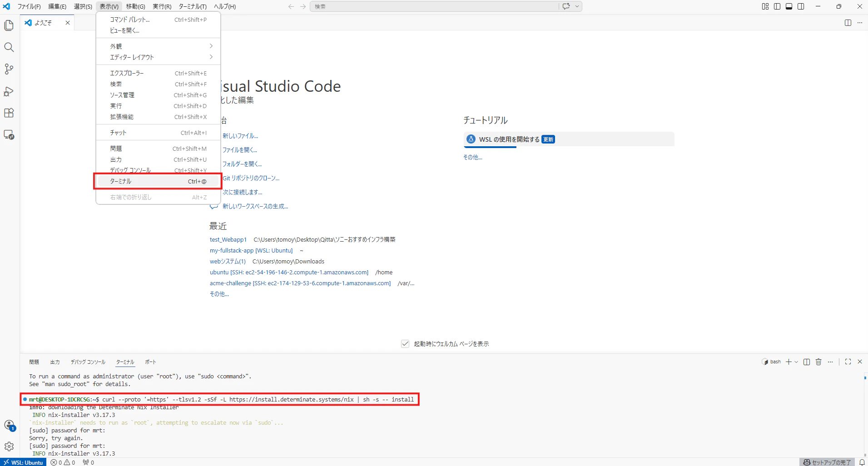Open the Accounts menu icon
This screenshot has width=868, height=466.
(x=9, y=426)
